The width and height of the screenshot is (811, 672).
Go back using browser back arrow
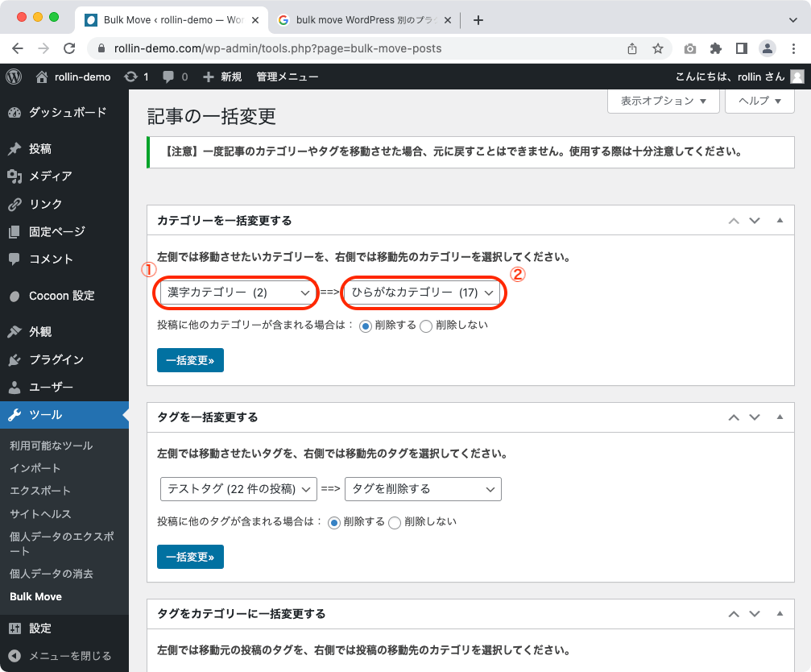click(18, 48)
